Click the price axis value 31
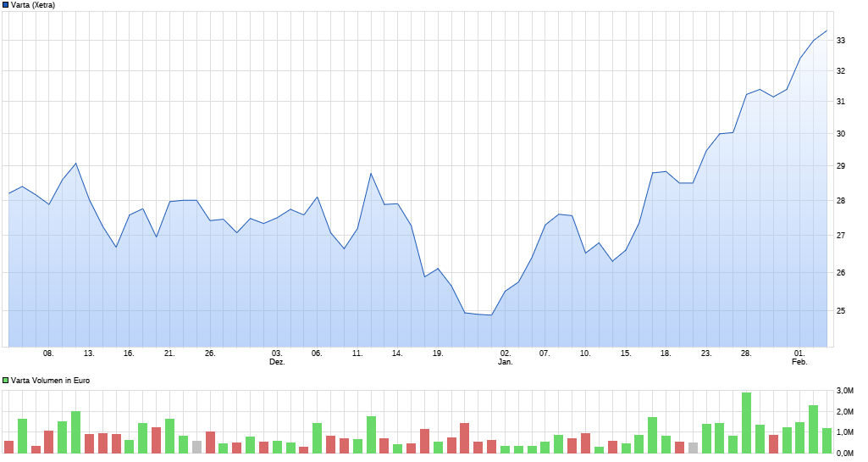The width and height of the screenshot is (868, 462). pyautogui.click(x=840, y=102)
